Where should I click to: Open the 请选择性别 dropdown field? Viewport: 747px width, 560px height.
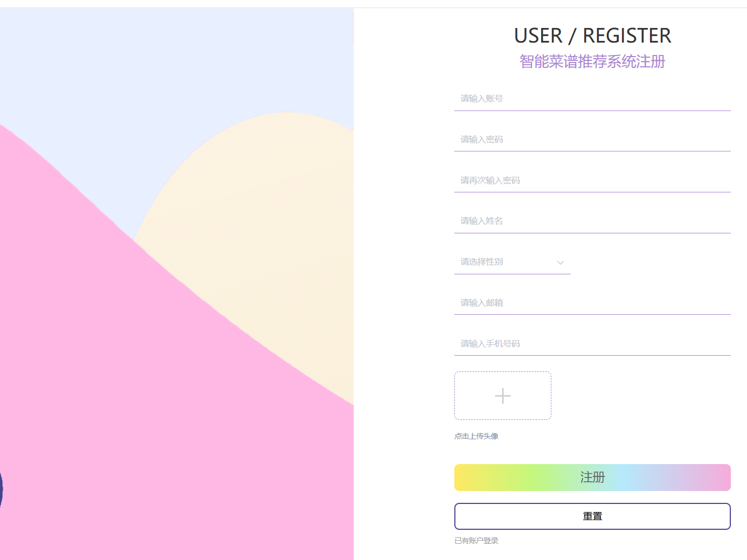(x=513, y=262)
